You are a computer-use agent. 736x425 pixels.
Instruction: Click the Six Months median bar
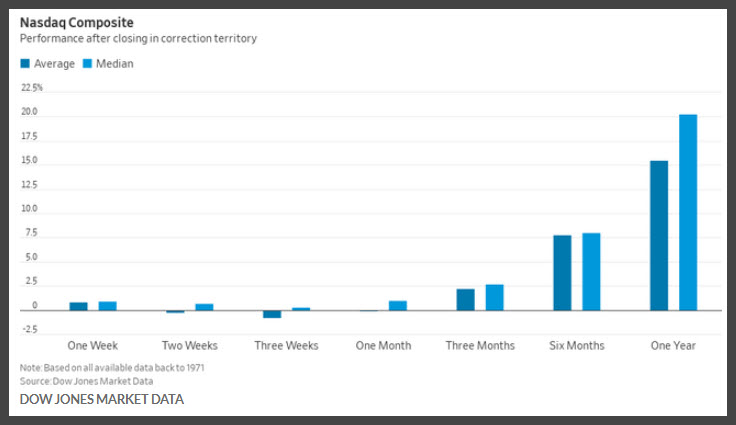pos(591,272)
